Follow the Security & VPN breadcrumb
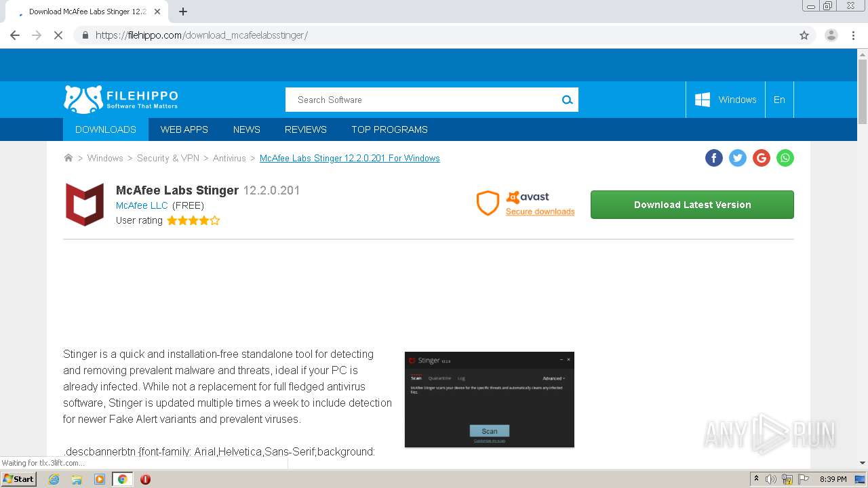Image resolution: width=868 pixels, height=488 pixels. click(168, 158)
